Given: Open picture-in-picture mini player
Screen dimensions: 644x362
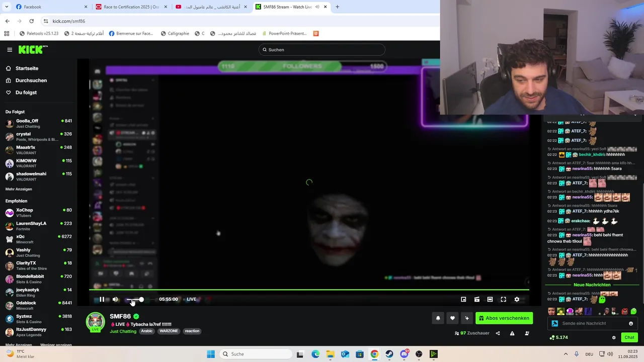Looking at the screenshot, I should (463, 299).
